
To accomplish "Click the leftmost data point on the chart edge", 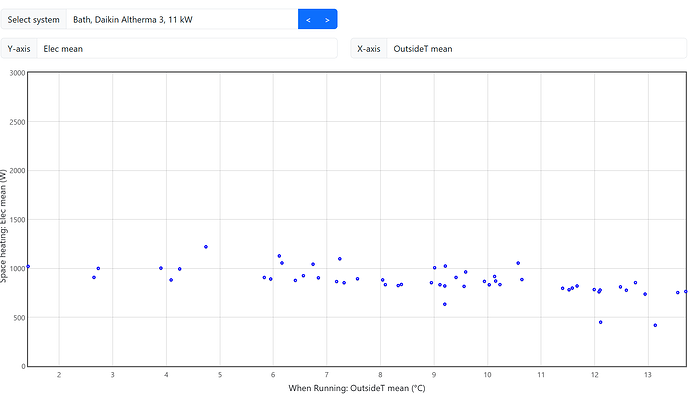I will click(x=28, y=266).
